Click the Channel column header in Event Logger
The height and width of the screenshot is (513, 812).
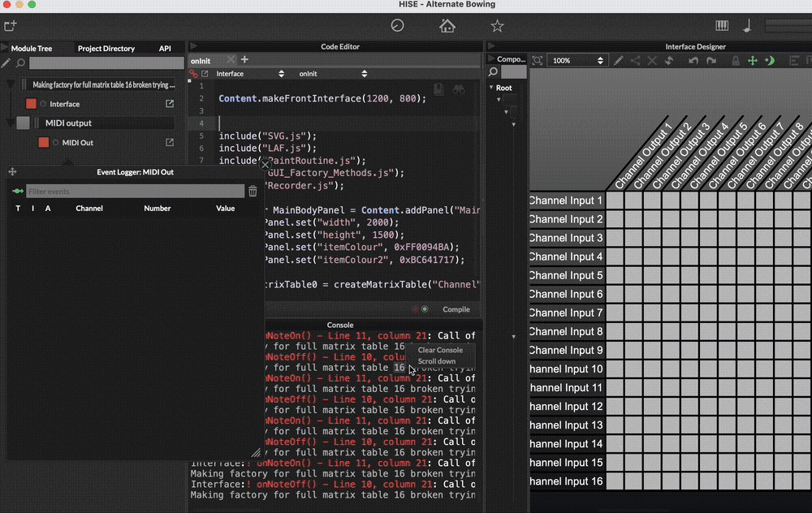tap(89, 208)
